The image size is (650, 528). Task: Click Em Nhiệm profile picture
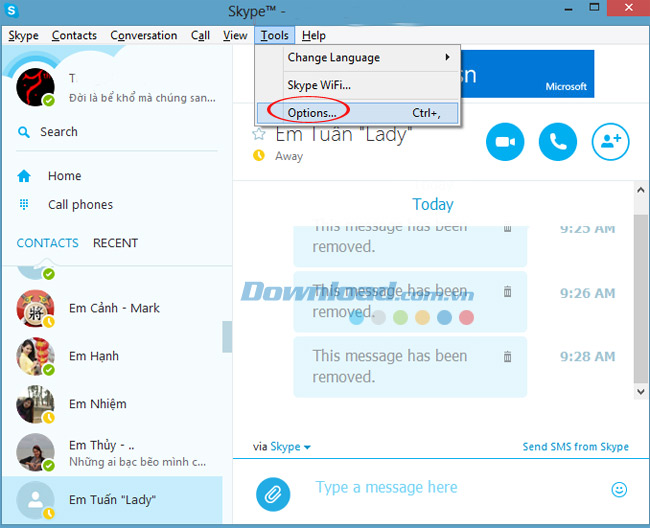[35, 404]
